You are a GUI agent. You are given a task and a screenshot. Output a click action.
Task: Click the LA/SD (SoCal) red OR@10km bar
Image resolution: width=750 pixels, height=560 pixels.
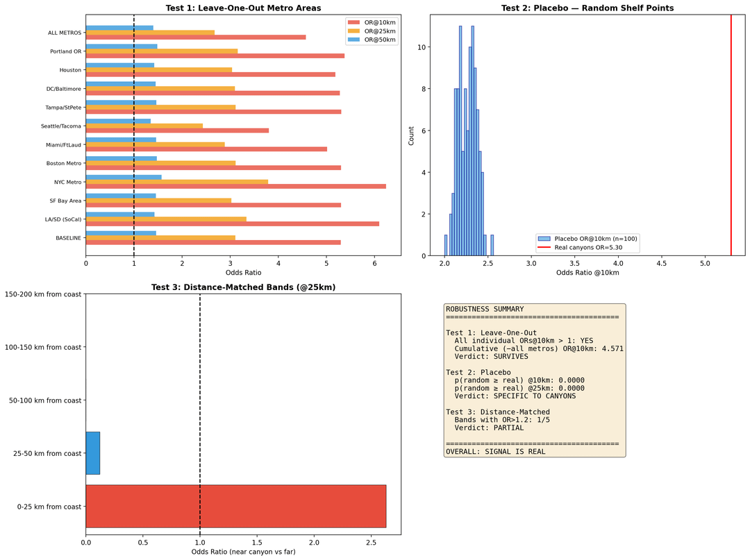tap(232, 223)
